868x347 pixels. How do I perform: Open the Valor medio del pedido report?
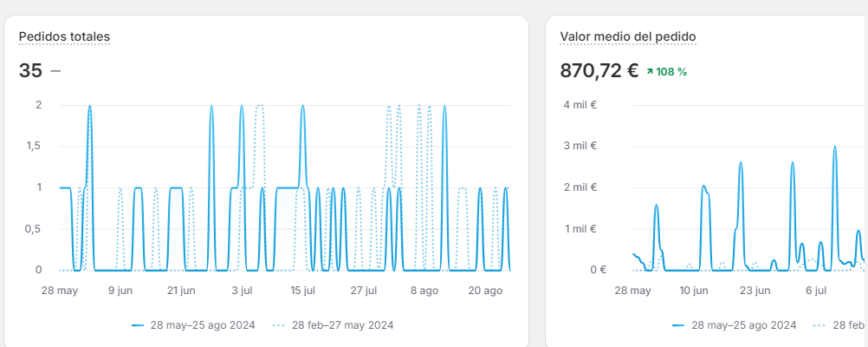[x=628, y=36]
